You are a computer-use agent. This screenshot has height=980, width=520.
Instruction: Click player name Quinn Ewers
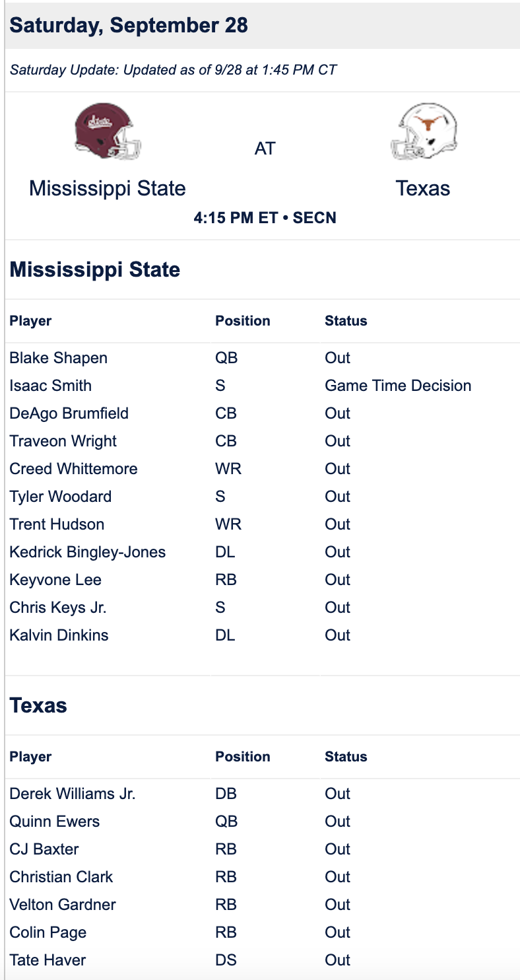click(x=55, y=822)
